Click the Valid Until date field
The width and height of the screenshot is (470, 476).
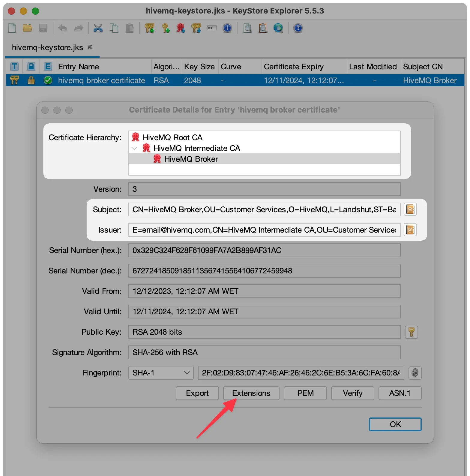click(264, 312)
